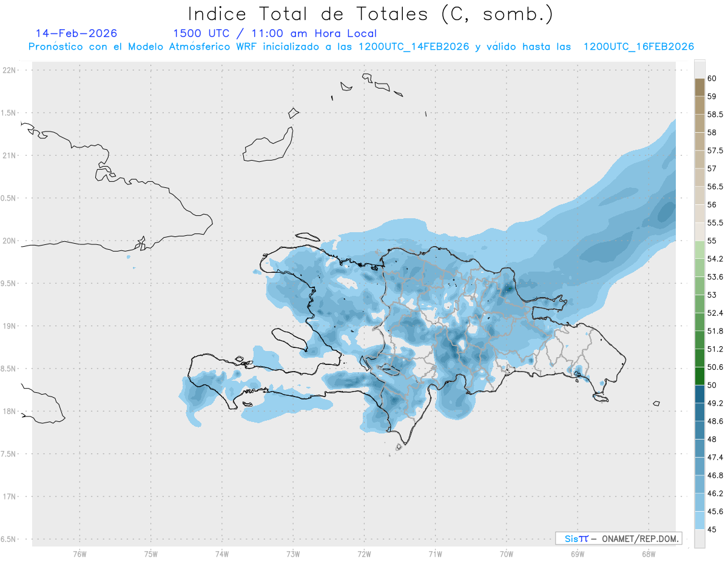Click the colorbar value '46.8'

coord(715,475)
